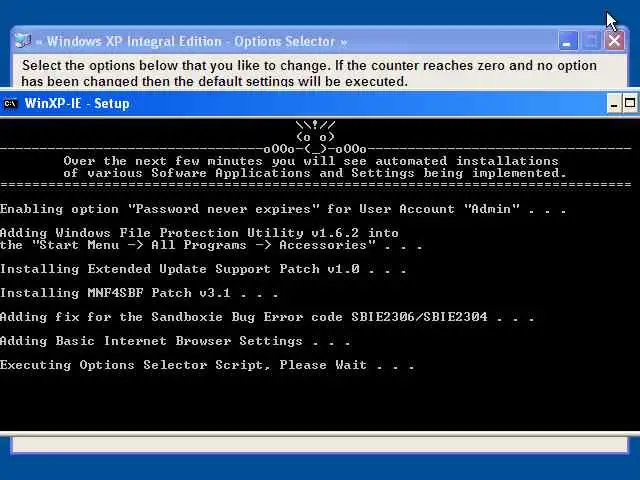This screenshot has width=640, height=480.
Task: Click 'Executing Options Selector Script, Please Wait'
Action: point(207,365)
